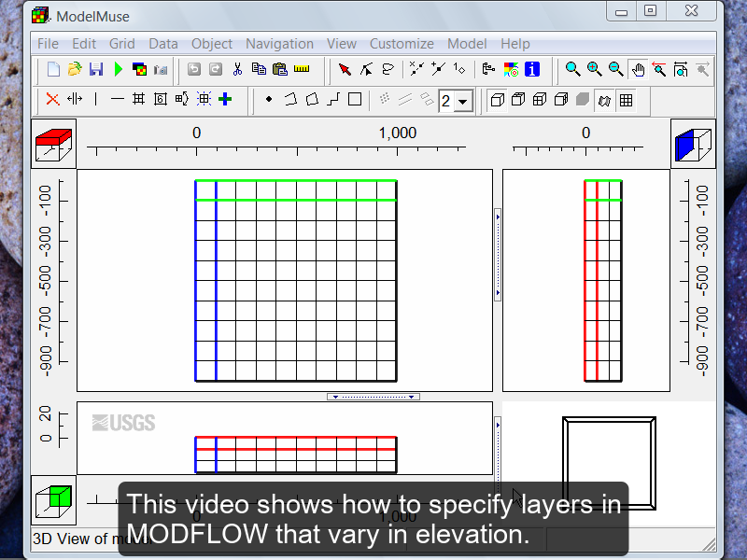
Task: Toggle the gray solid cube button
Action: pyautogui.click(x=583, y=100)
